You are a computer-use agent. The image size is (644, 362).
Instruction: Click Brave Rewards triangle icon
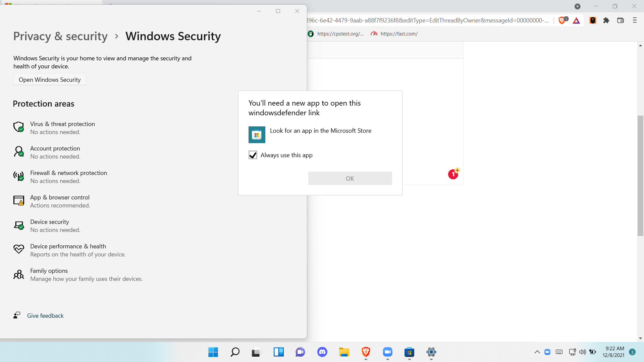pos(576,21)
